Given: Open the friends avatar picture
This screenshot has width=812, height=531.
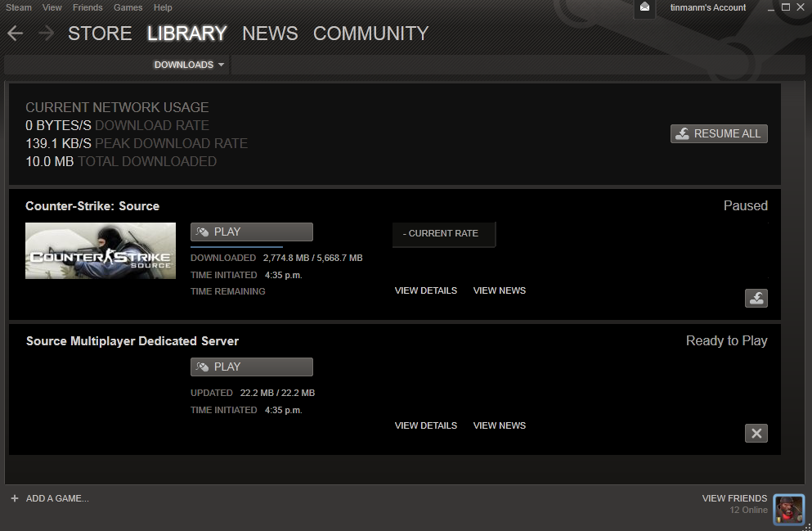Looking at the screenshot, I should coord(789,509).
